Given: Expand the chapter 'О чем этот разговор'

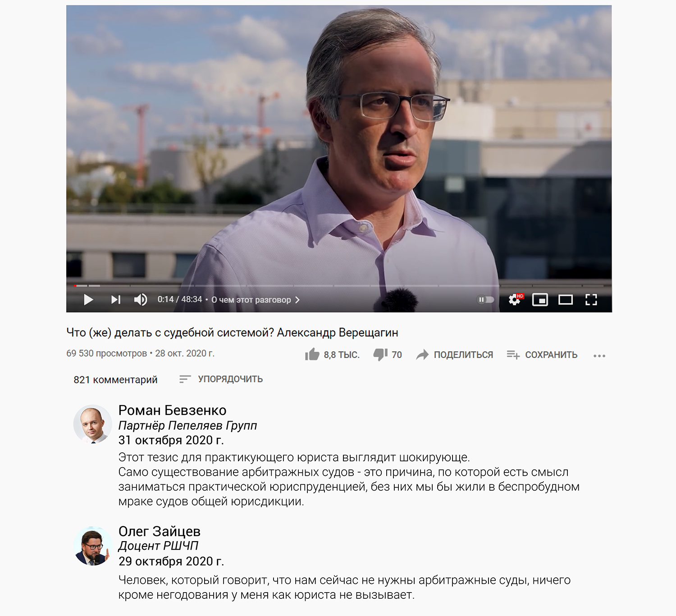Looking at the screenshot, I should (x=256, y=300).
